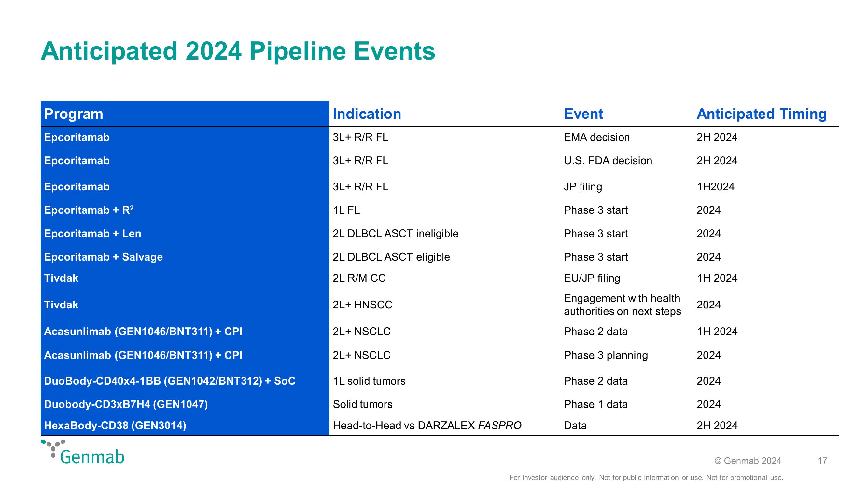
Task: Click the "EU/JP filing" event
Action: pyautogui.click(x=592, y=278)
